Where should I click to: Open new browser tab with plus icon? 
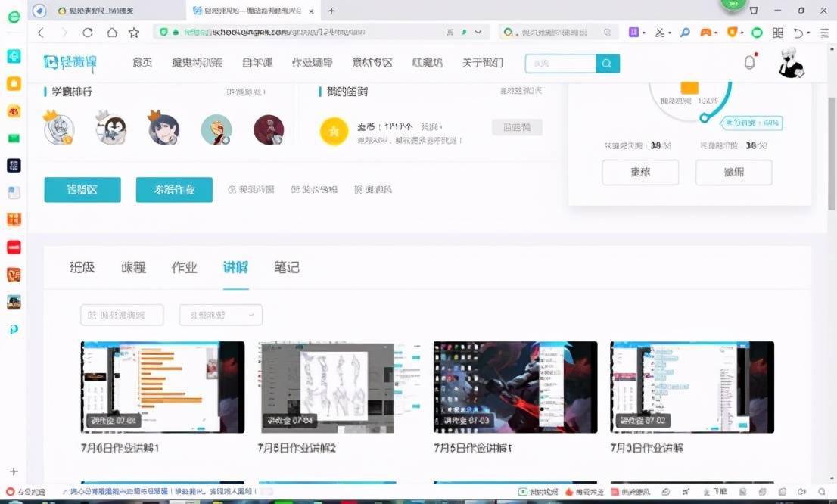pyautogui.click(x=331, y=11)
